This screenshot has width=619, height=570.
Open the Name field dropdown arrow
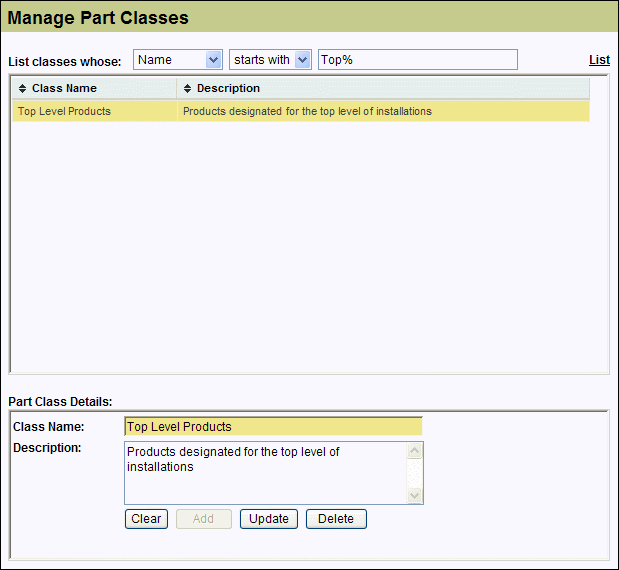tap(213, 60)
